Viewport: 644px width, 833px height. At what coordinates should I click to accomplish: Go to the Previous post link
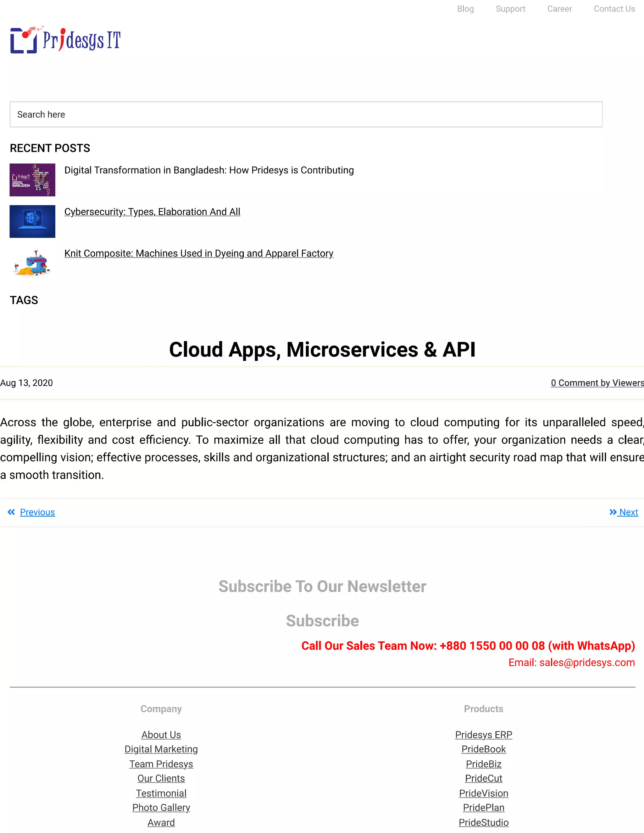(x=37, y=512)
